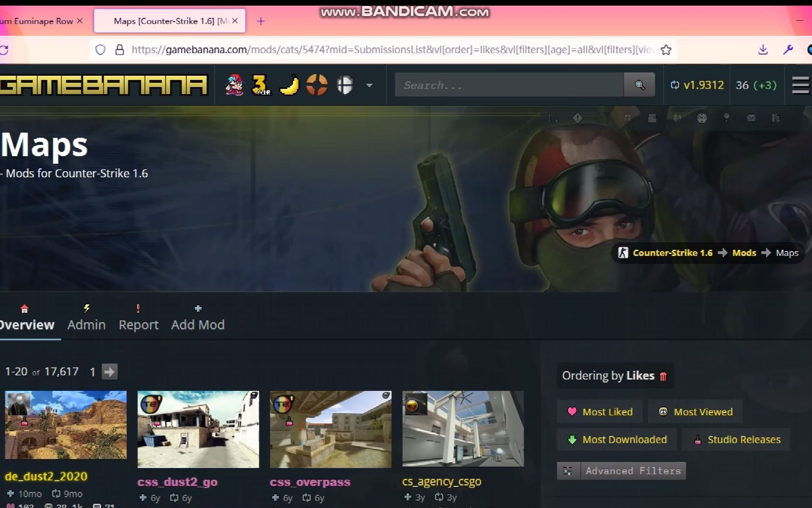The height and width of the screenshot is (508, 812).
Task: Click the pin icon in banner toolbar
Action: point(726,118)
